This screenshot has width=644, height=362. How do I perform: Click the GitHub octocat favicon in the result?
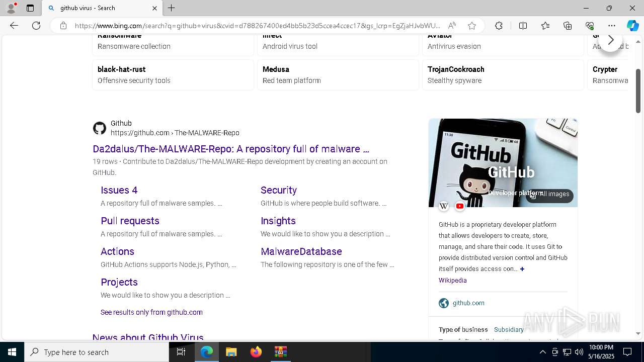(100, 128)
